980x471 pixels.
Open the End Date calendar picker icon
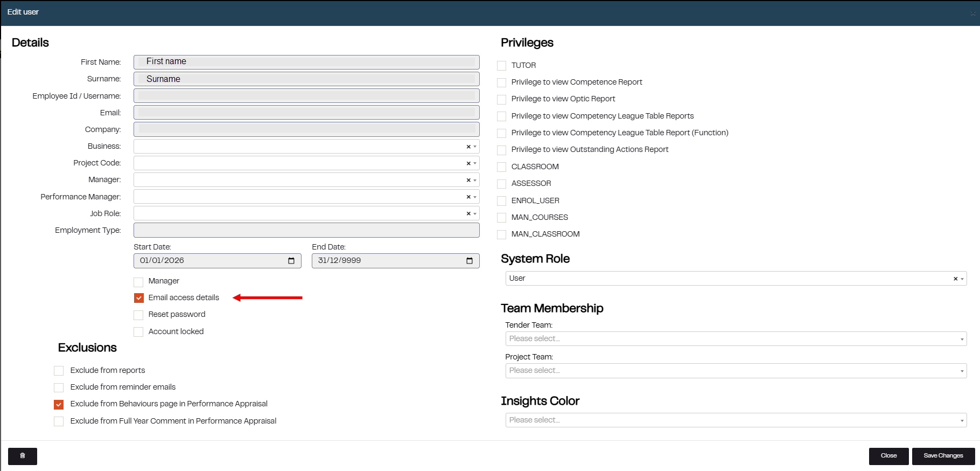470,261
